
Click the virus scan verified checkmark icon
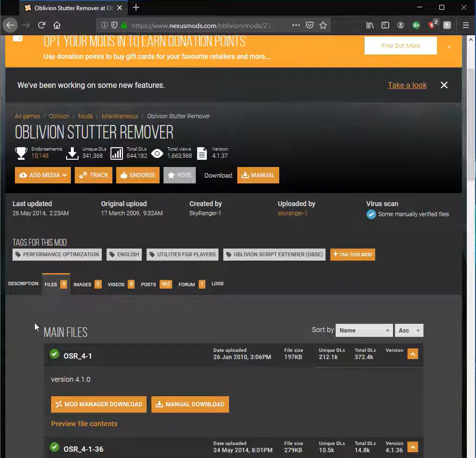(x=371, y=214)
